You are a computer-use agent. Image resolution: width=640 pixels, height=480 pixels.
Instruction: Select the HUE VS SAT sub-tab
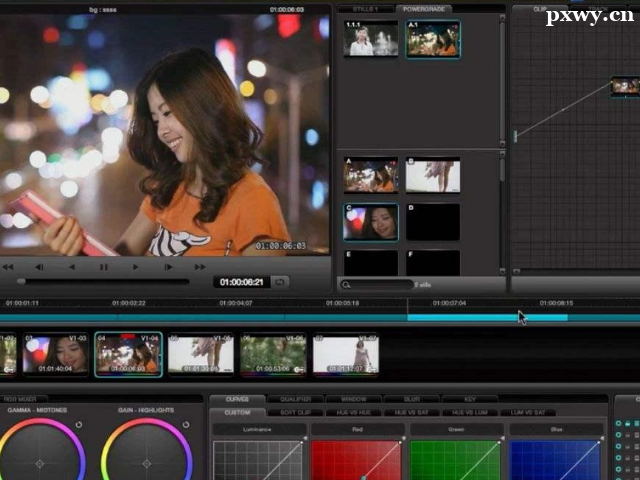411,413
